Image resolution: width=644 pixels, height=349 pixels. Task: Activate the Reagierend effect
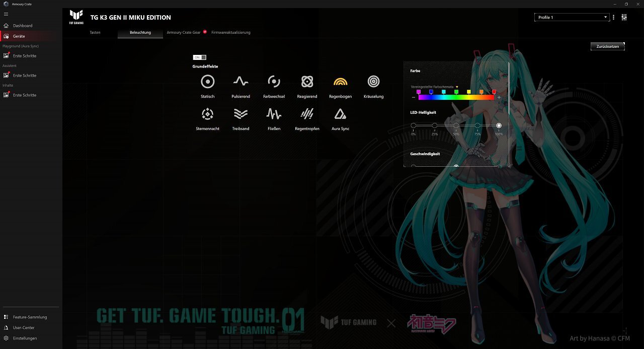click(x=307, y=82)
